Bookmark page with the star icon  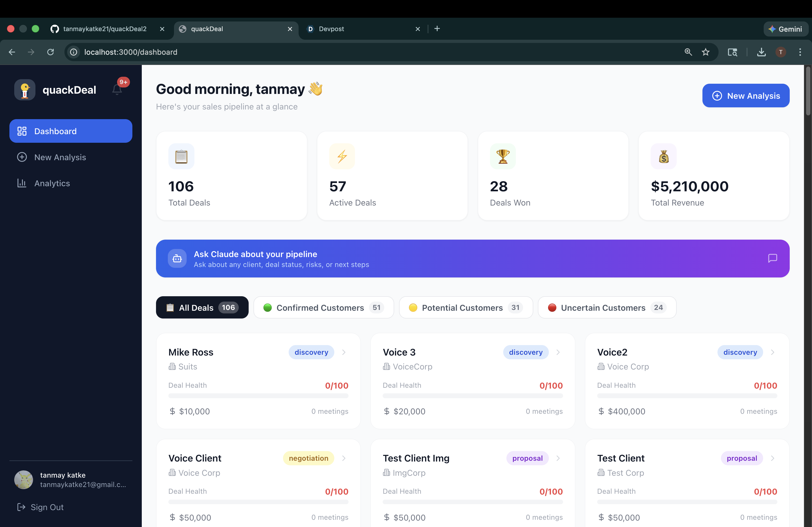[706, 52]
